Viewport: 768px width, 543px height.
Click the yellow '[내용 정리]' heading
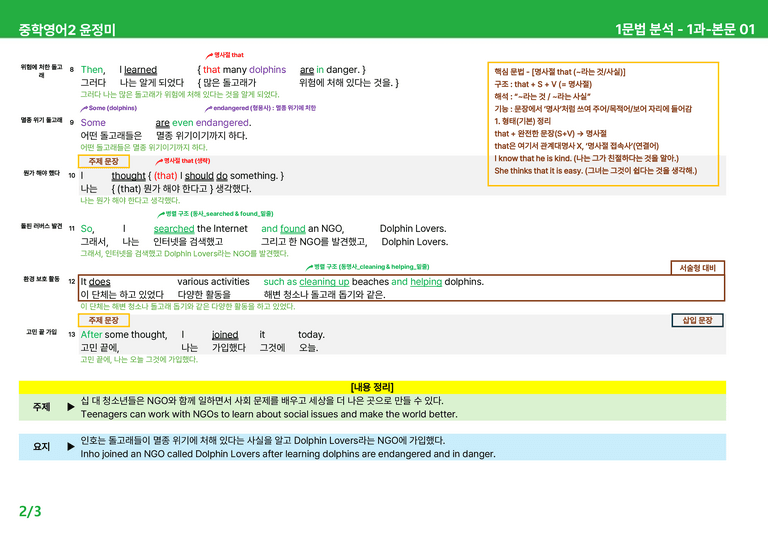click(372, 387)
